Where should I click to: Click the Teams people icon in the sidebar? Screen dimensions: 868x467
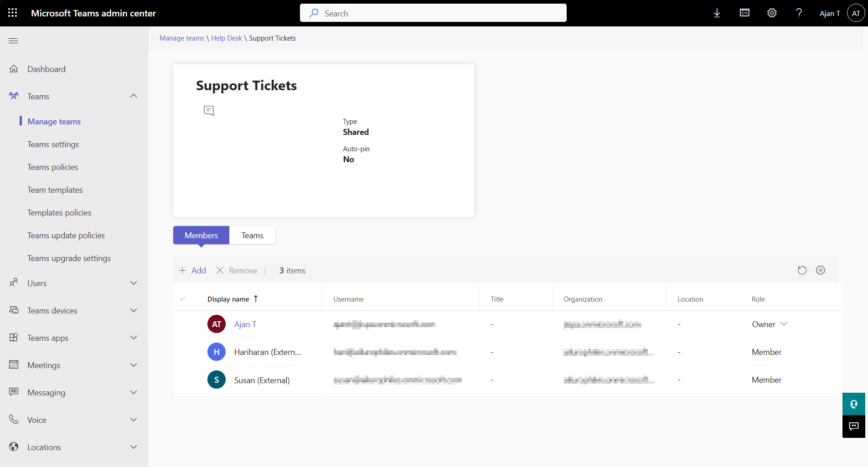(x=14, y=96)
